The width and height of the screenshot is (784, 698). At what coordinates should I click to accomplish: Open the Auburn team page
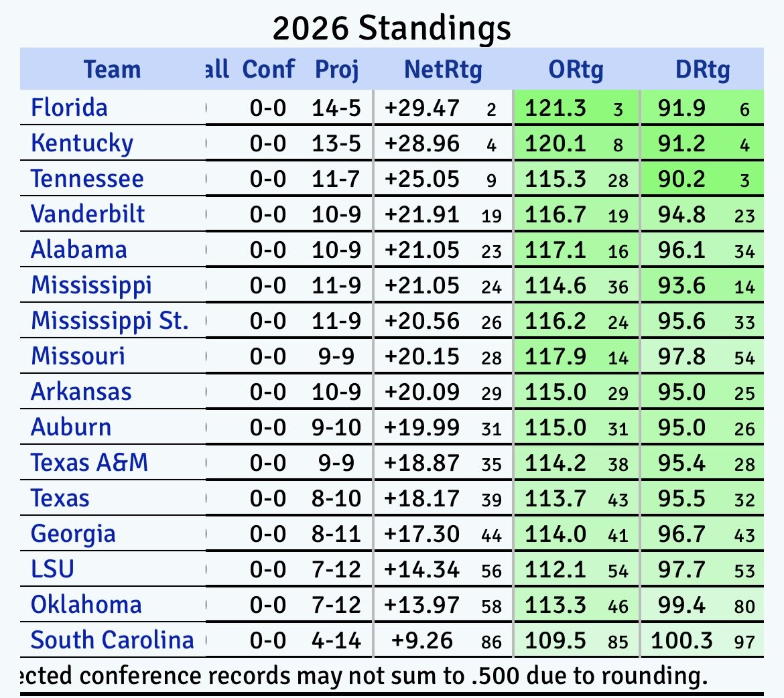(x=71, y=427)
